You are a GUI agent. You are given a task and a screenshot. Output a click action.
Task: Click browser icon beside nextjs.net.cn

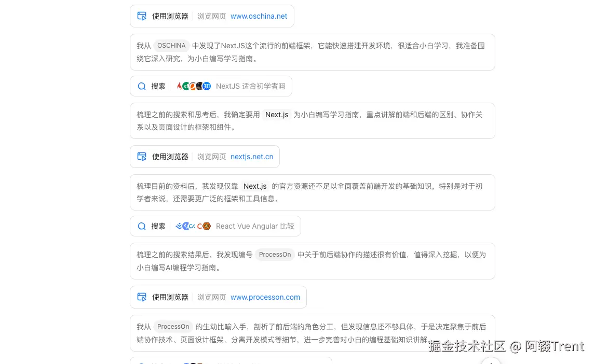(x=142, y=157)
